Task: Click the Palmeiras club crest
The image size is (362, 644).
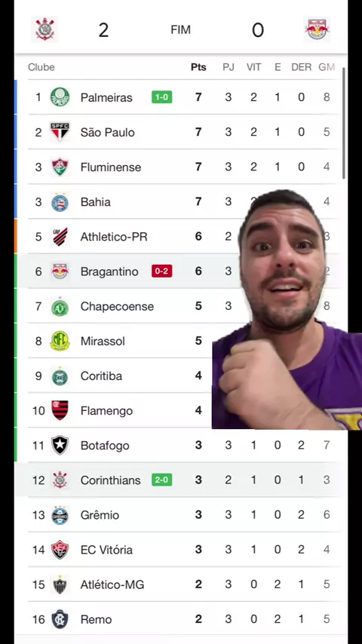Action: tap(60, 97)
